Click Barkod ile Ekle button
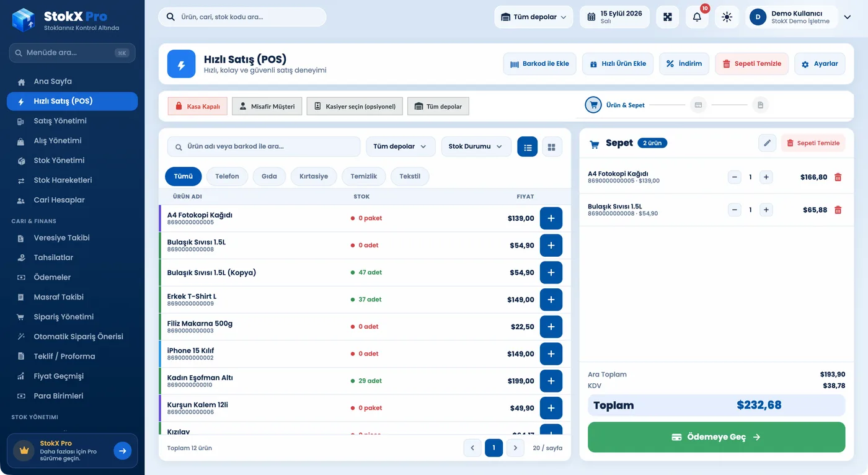 [x=539, y=64]
